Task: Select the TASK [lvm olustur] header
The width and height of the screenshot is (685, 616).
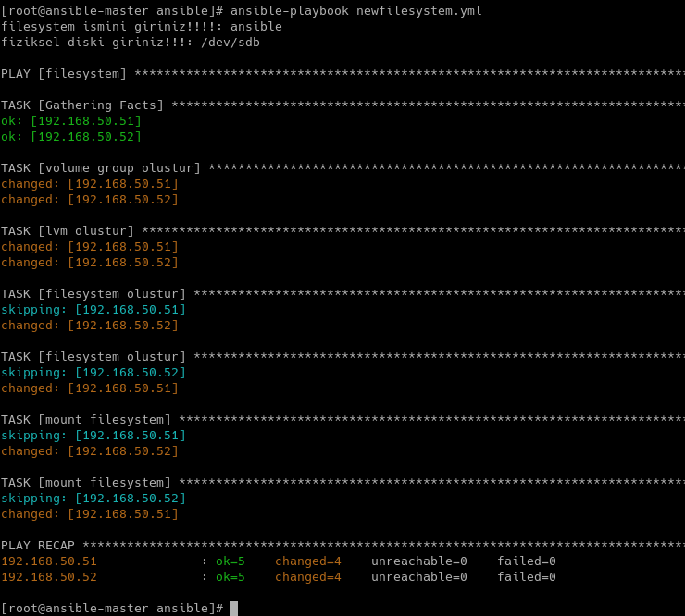Action: pyautogui.click(x=68, y=231)
